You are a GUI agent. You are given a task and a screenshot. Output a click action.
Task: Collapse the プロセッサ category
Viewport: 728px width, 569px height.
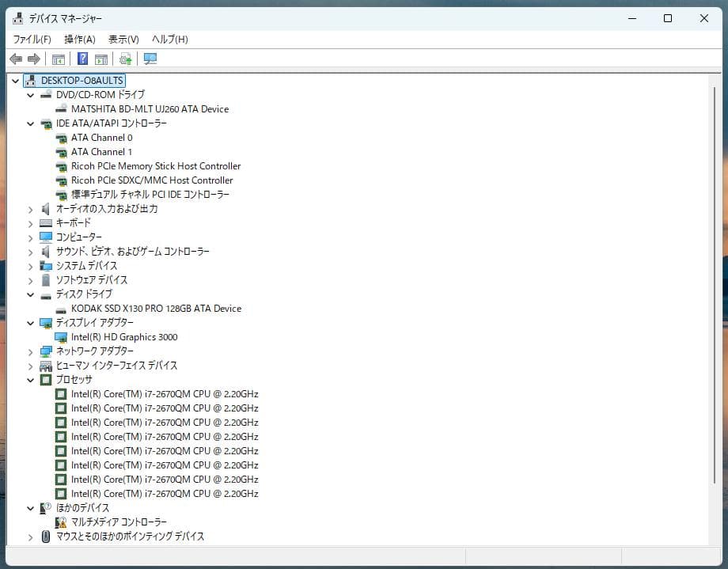coord(31,380)
